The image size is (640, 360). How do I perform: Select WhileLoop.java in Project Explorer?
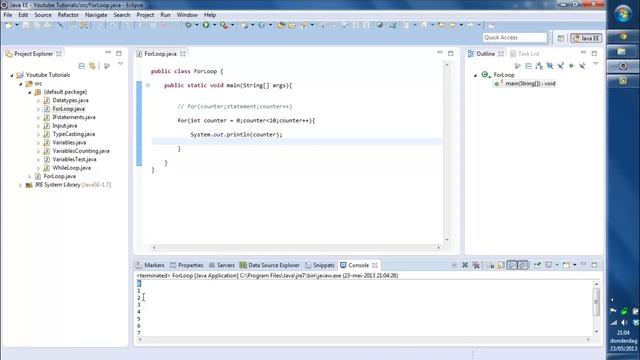tap(71, 168)
